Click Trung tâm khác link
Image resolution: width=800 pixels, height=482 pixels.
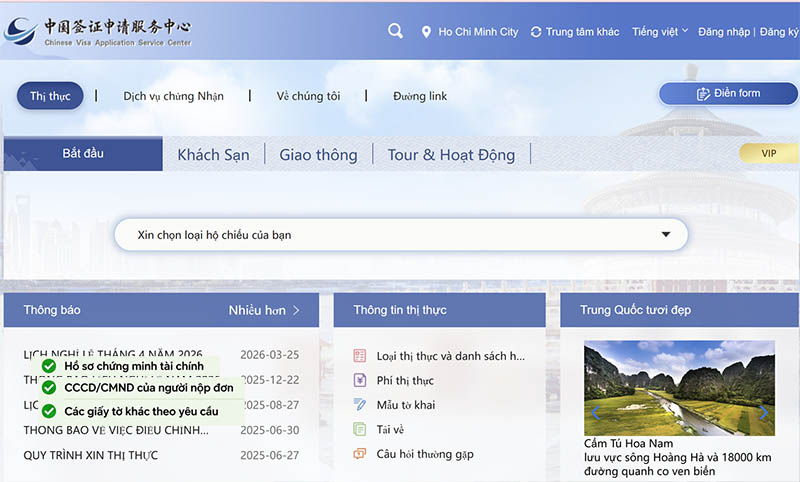(583, 32)
